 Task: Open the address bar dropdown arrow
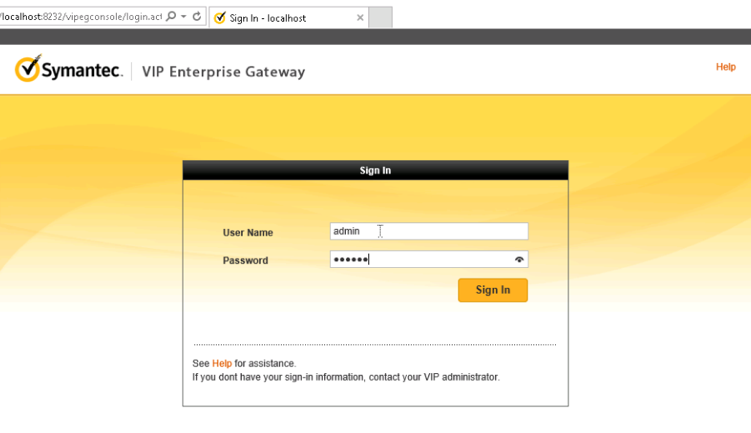pos(183,17)
